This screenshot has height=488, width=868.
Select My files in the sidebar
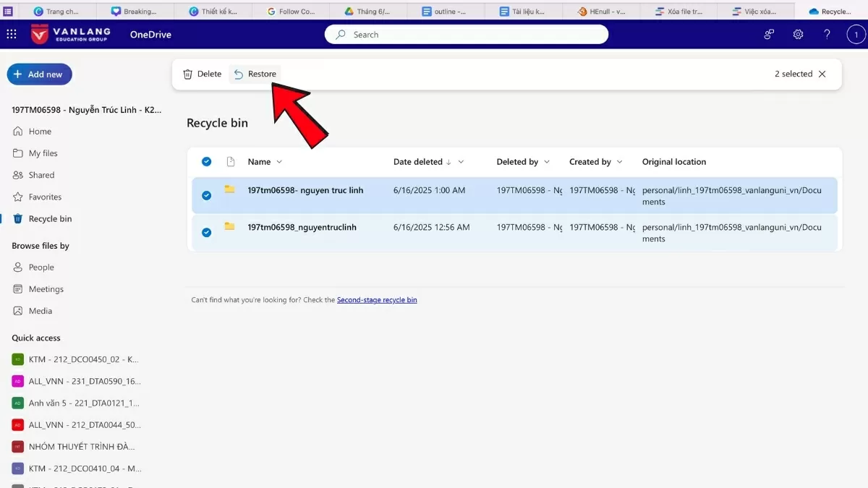42,153
